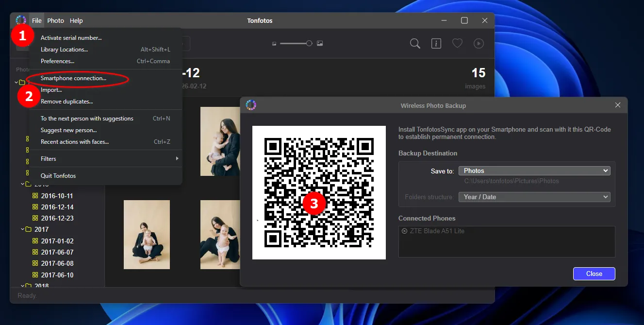Click the grid icon beside 2017-01-02
The image size is (644, 325).
(x=35, y=241)
